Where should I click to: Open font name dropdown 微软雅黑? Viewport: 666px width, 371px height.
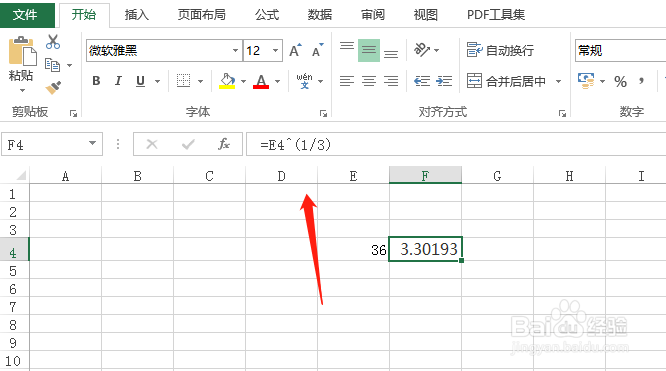click(x=235, y=51)
